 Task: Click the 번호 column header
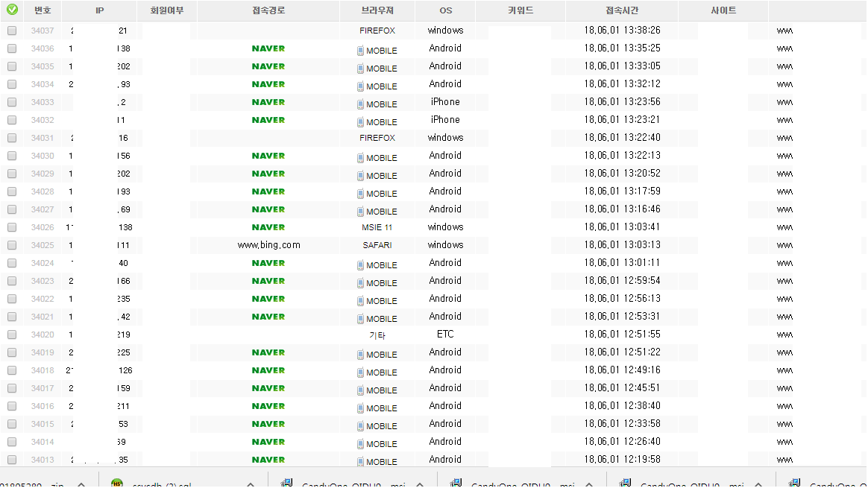click(43, 10)
